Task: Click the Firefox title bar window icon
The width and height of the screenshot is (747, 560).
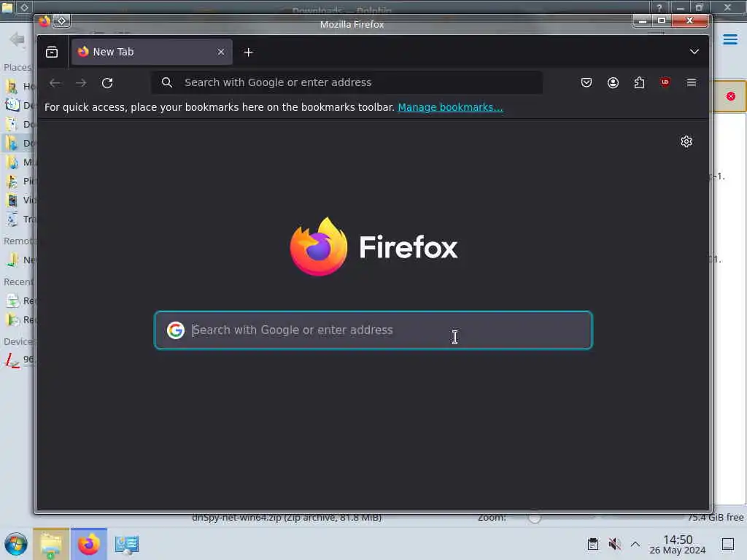Action: pyautogui.click(x=44, y=21)
